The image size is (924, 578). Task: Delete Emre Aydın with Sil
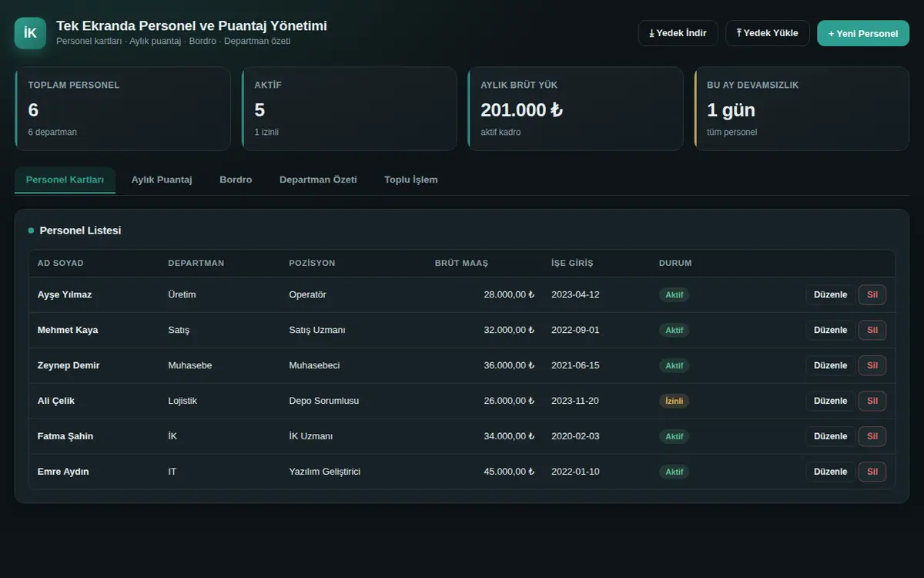[x=872, y=472]
